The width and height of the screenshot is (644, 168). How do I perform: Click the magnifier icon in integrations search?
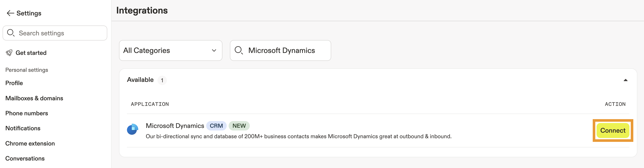(x=239, y=50)
